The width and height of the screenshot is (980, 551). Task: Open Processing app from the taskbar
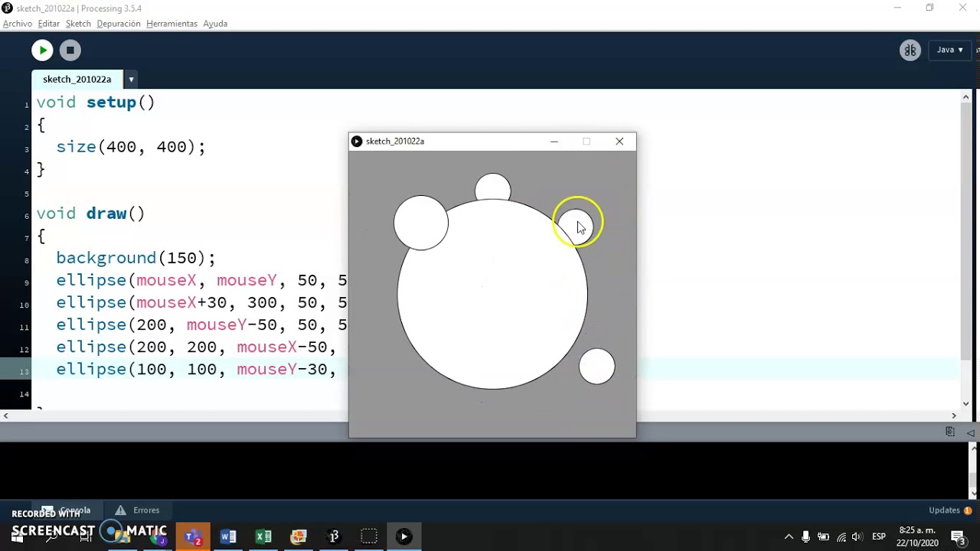pos(334,536)
